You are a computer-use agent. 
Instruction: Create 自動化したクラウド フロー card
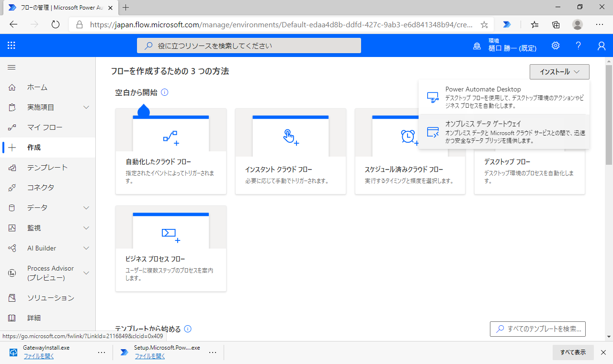point(171,151)
